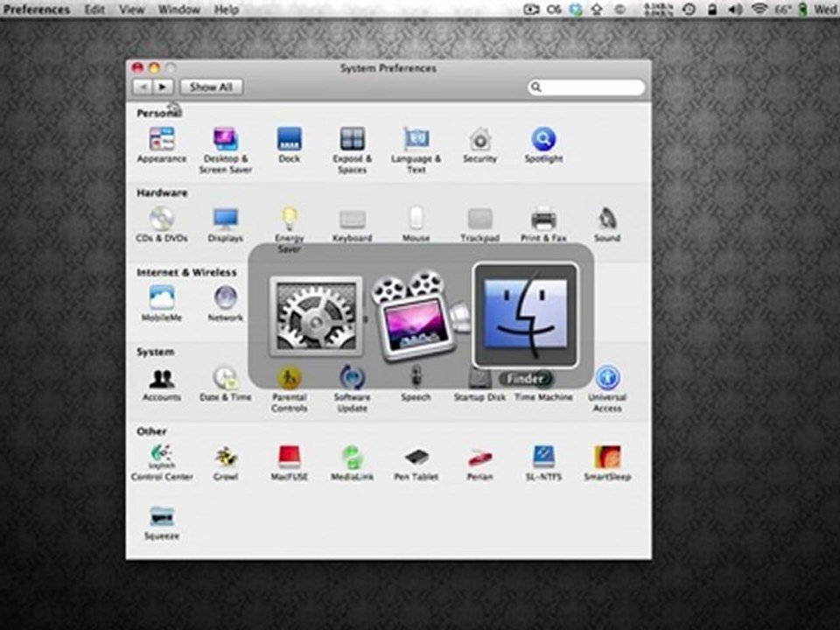This screenshot has height=630, width=840.
Task: Open the MediaLink preference pane
Action: 352,463
